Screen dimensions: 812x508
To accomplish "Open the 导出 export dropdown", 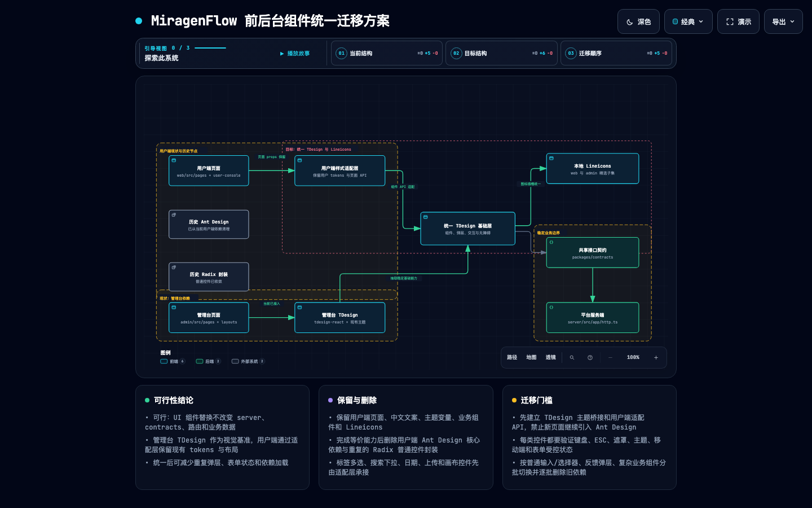I will point(783,21).
